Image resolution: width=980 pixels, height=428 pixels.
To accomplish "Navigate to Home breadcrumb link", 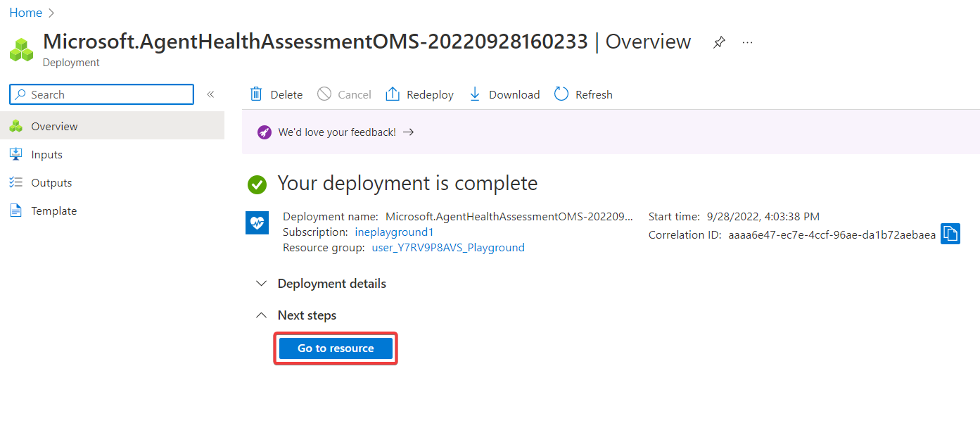I will pos(25,13).
